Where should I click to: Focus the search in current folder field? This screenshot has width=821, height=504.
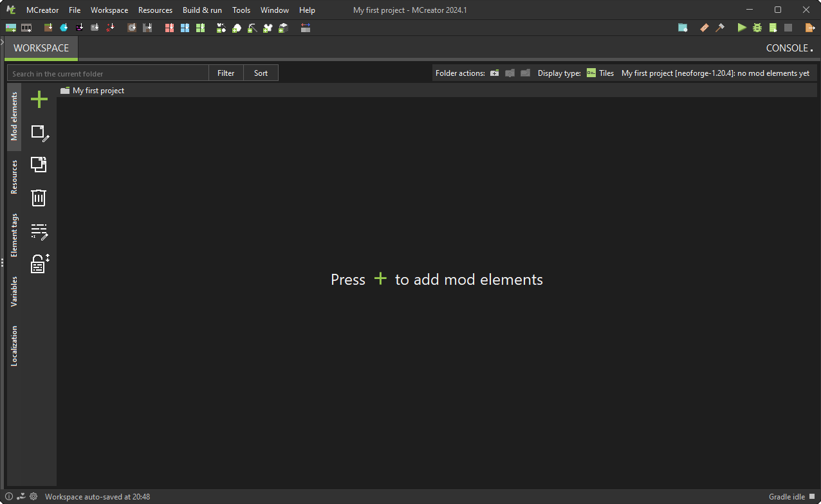coord(108,73)
